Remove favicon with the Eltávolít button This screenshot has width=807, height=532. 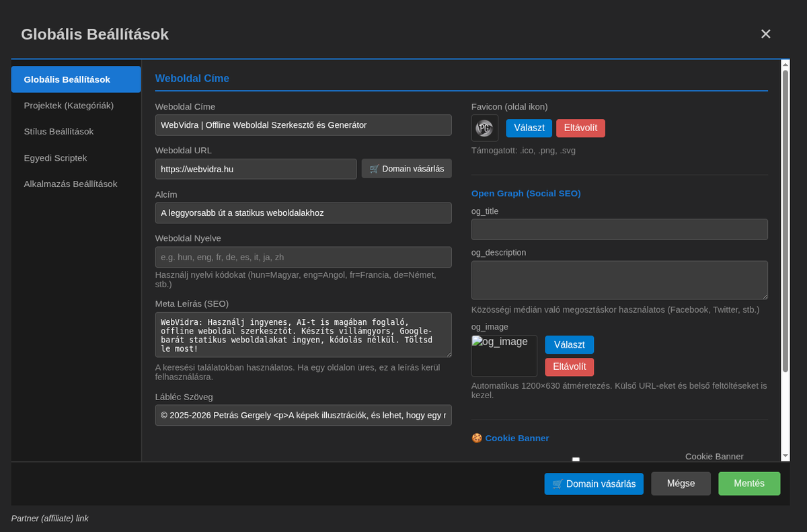580,128
